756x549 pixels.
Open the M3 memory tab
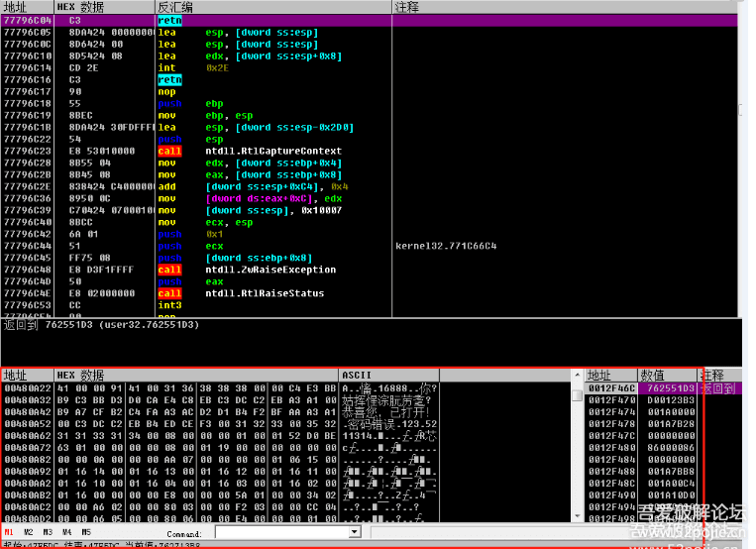[46, 531]
